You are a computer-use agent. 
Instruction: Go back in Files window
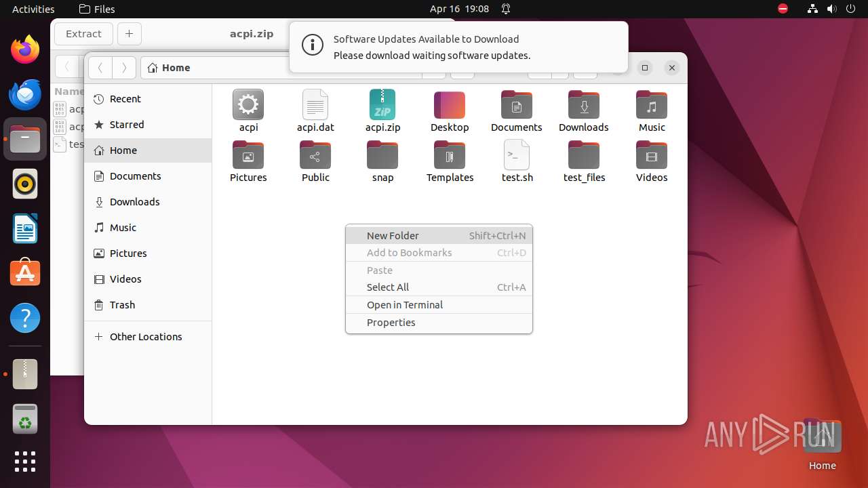pos(100,68)
